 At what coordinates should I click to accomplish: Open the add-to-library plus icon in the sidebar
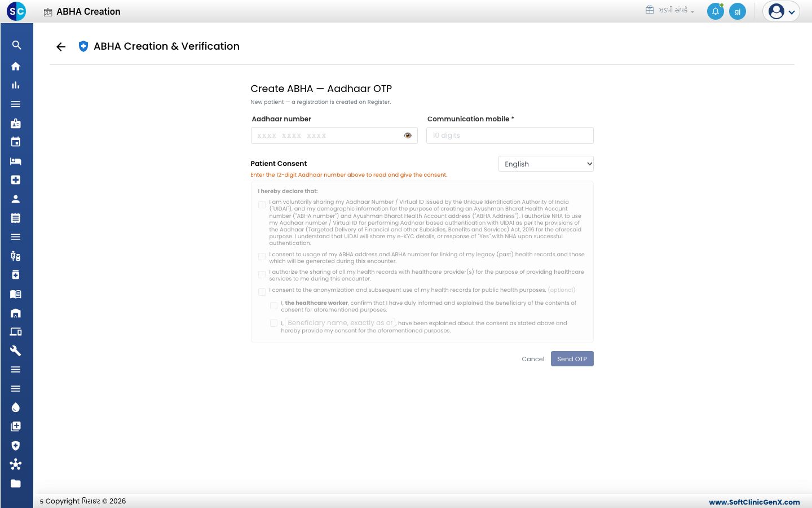[16, 426]
